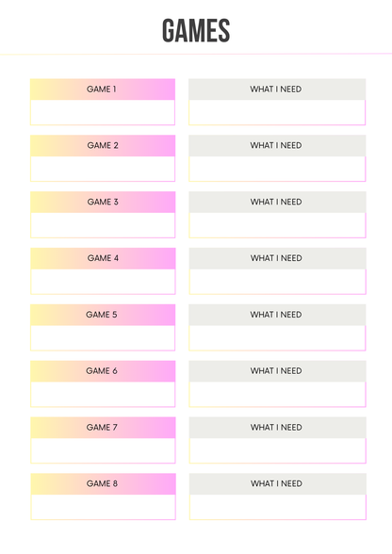Select WHAT I NEED header beside GAME 6
The height and width of the screenshot is (554, 392).
point(277,371)
